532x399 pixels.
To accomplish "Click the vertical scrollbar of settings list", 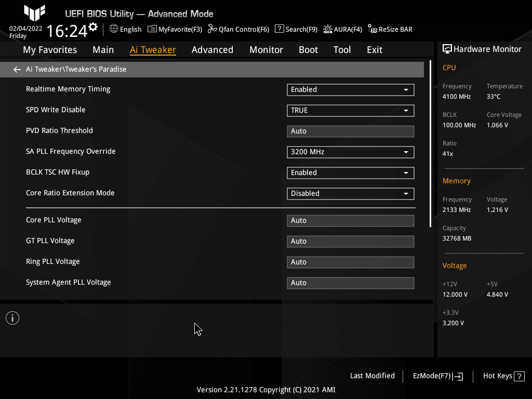I will (430, 144).
